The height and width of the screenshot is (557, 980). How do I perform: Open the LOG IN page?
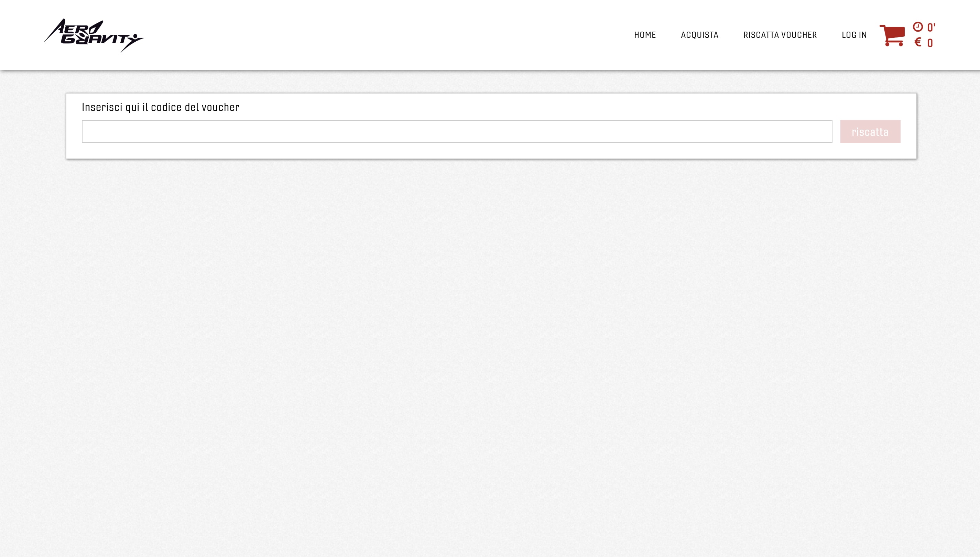854,35
